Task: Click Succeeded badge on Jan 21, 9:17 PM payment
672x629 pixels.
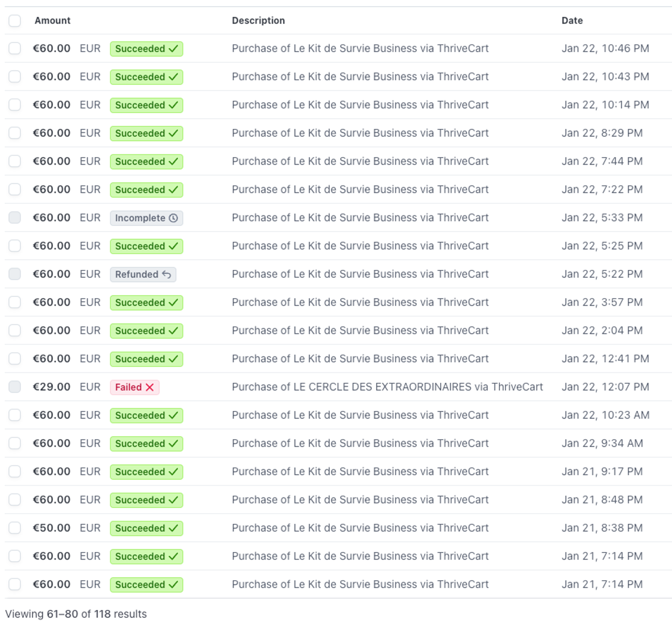Action: 146,471
